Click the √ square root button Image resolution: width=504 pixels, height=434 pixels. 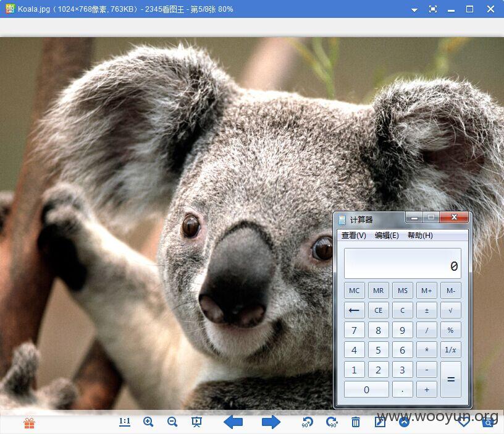pyautogui.click(x=451, y=310)
